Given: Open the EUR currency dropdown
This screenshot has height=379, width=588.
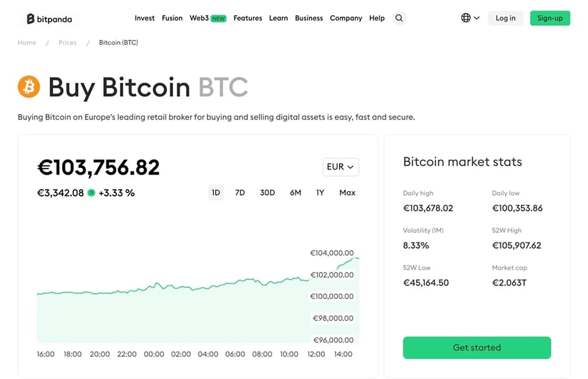Looking at the screenshot, I should 341,167.
